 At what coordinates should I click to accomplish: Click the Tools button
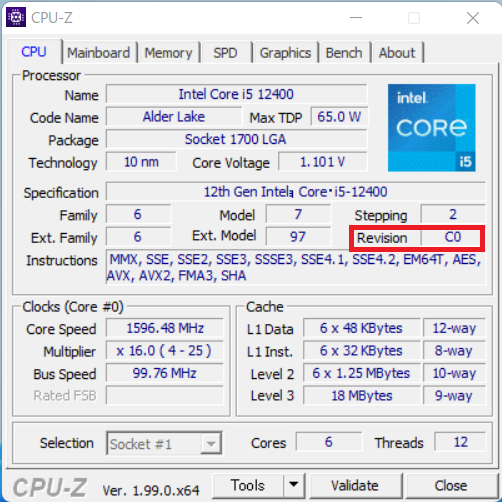248,485
